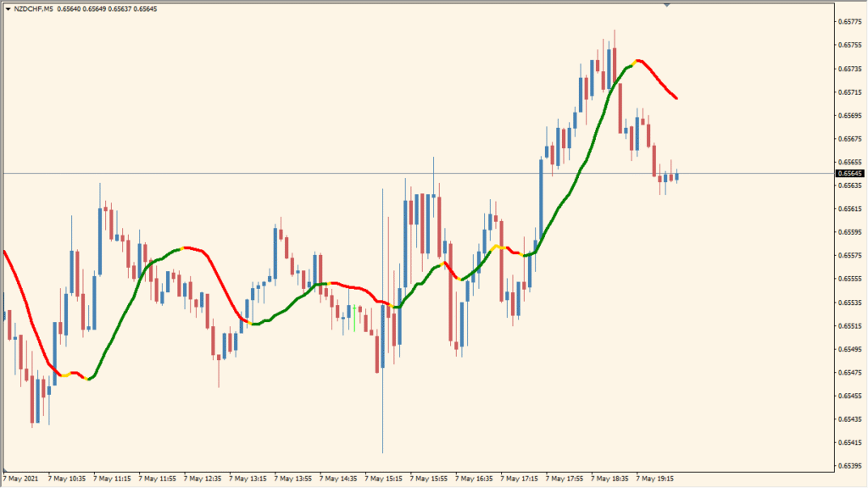
Task: Click the 7 May 16:35 time label
Action: (x=474, y=479)
